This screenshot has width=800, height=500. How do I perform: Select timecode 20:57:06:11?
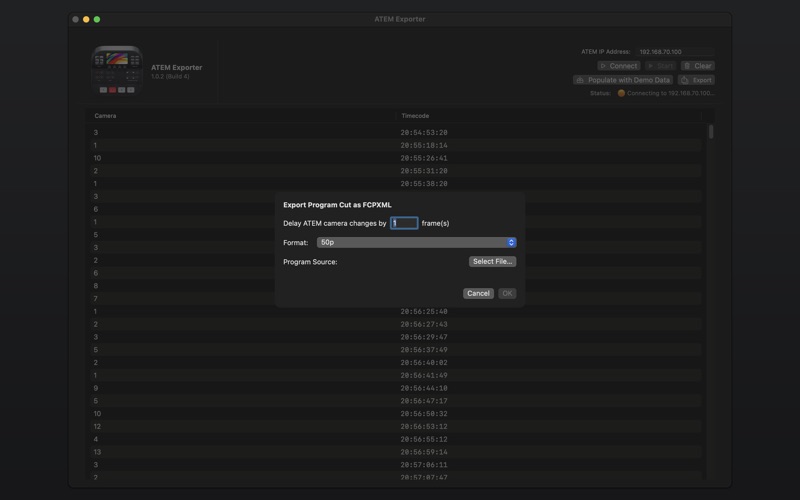423,465
